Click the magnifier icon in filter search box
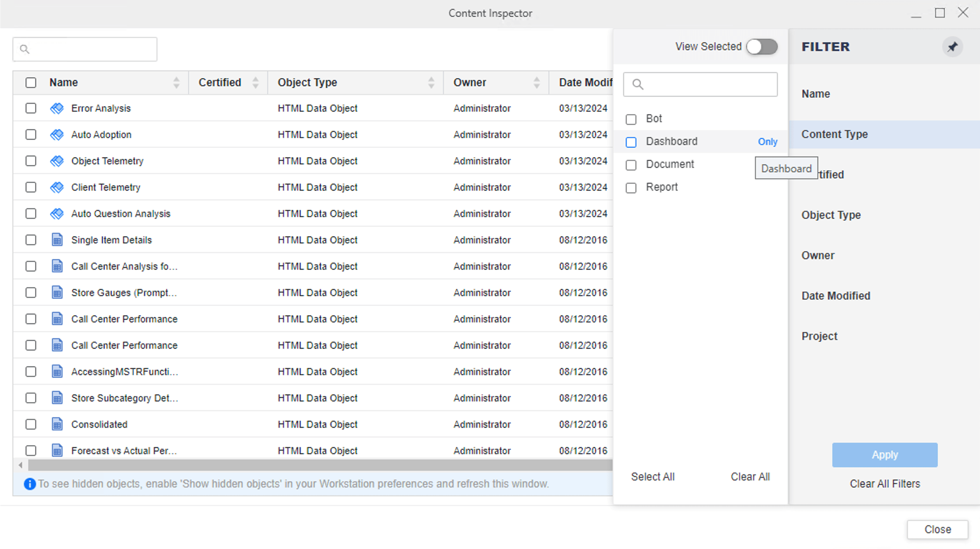This screenshot has height=549, width=980. [x=638, y=84]
